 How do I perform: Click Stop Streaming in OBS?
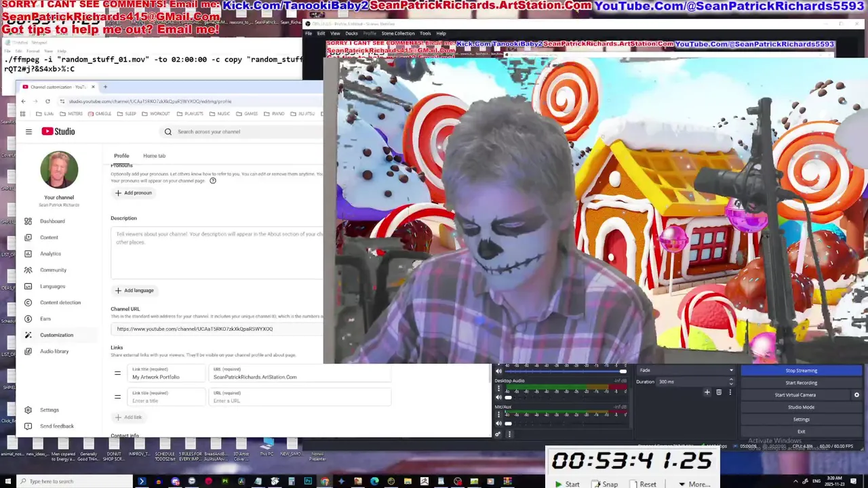(801, 371)
